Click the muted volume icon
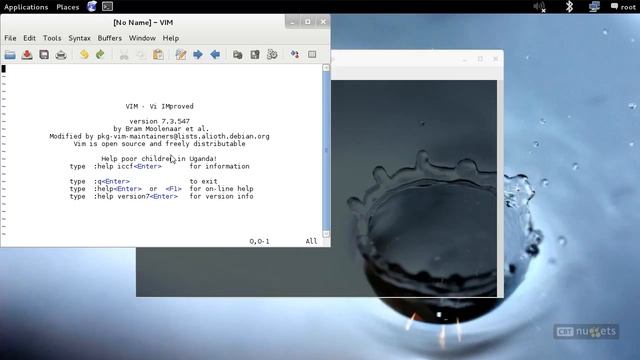This screenshot has height=360, width=640. pyautogui.click(x=540, y=7)
